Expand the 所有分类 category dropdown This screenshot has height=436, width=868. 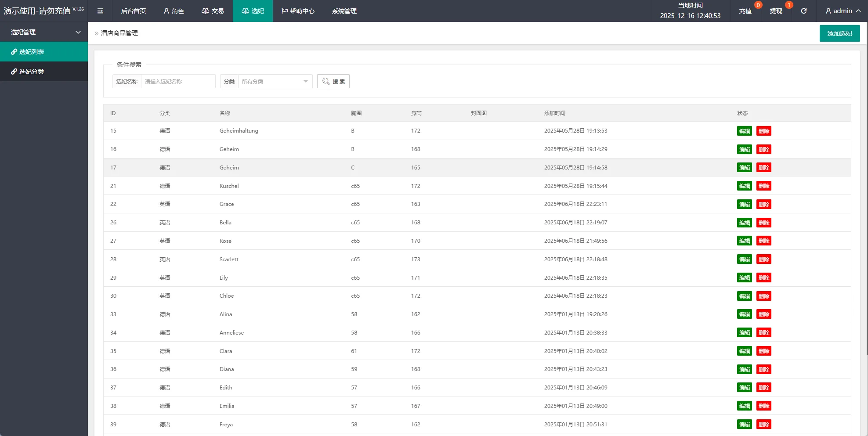click(275, 81)
